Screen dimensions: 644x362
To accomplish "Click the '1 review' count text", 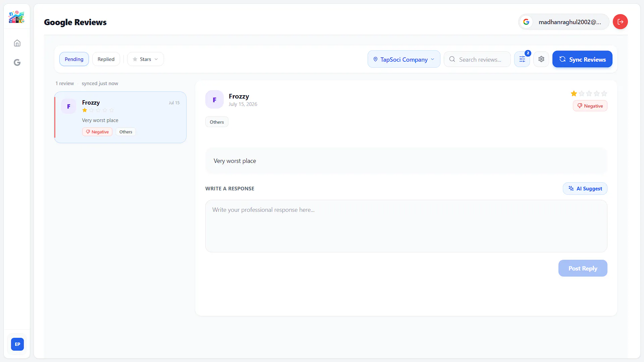I will (x=65, y=83).
